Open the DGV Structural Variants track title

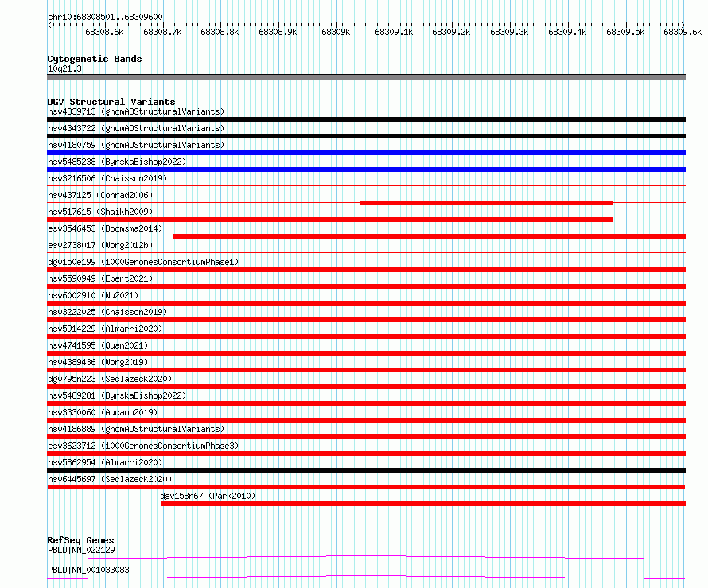pos(111,102)
